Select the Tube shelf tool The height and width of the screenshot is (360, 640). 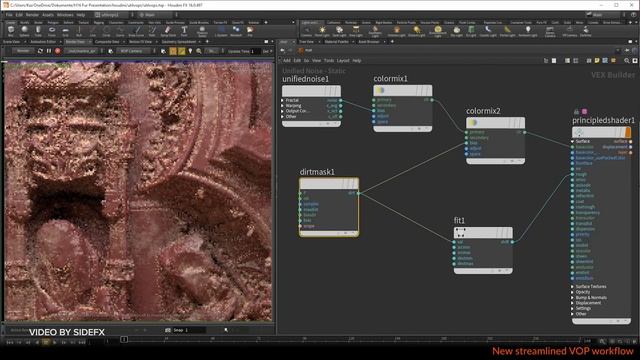click(x=38, y=31)
